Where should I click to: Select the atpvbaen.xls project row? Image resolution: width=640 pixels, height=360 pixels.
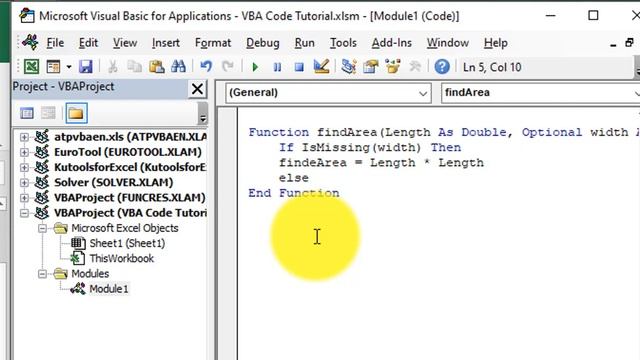tap(130, 137)
